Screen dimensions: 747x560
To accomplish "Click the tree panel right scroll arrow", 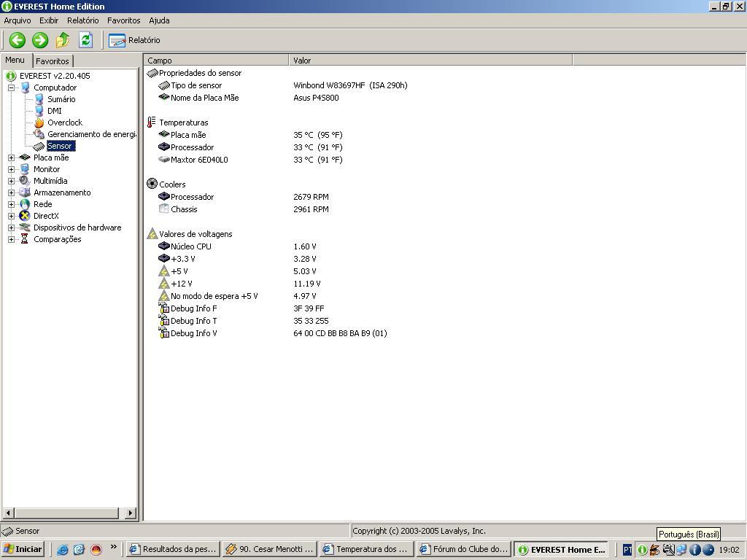I will (x=130, y=513).
